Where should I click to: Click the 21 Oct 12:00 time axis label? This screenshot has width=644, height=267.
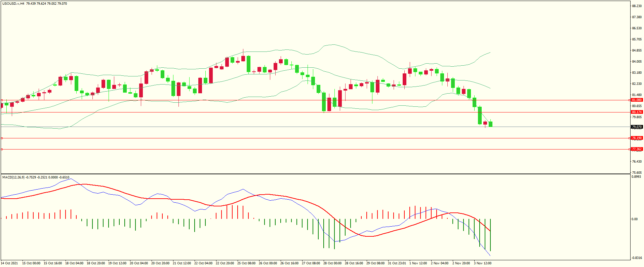click(x=182, y=263)
